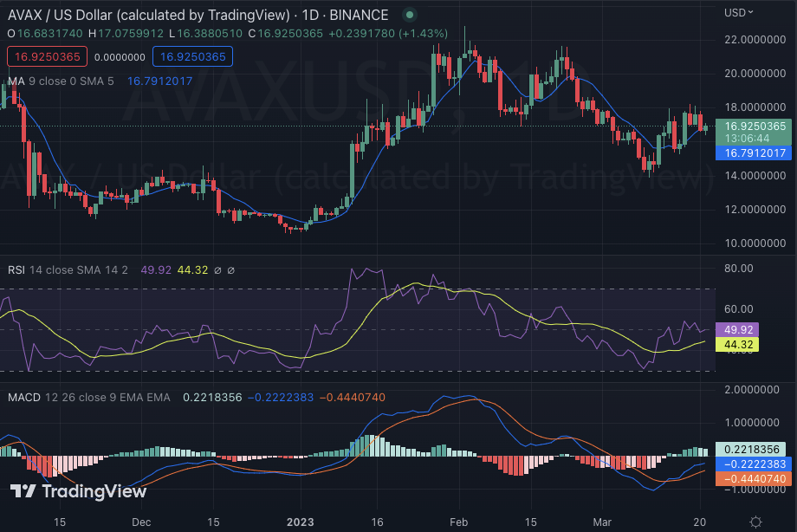Select the RSI 14 close SMA 14 2 legend
This screenshot has width=797, height=532.
point(68,270)
